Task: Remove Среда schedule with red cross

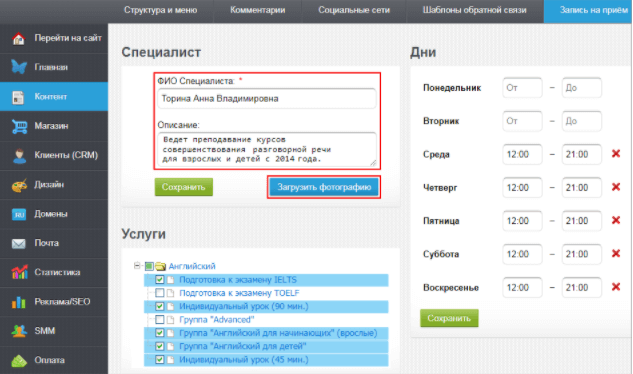Action: (616, 153)
